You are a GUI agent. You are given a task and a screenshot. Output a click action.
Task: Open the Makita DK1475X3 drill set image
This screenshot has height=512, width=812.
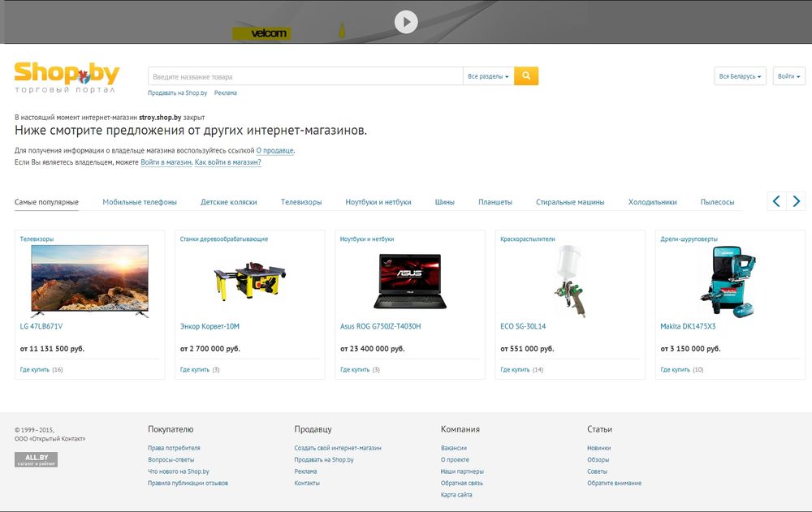pos(730,281)
